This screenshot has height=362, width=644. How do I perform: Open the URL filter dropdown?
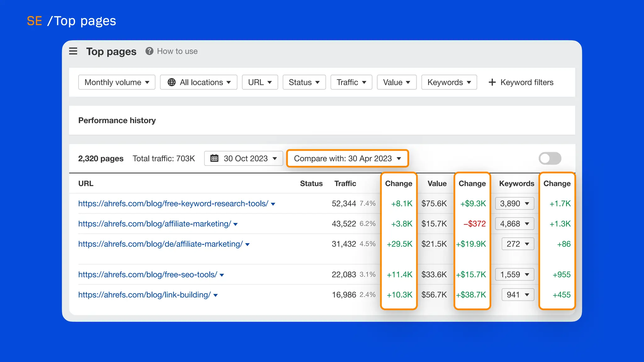tap(260, 82)
